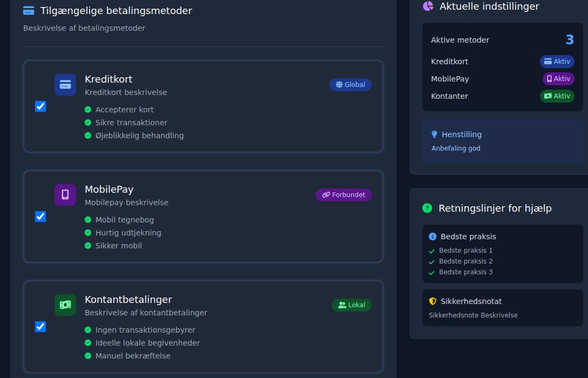The image size is (588, 378).
Task: Click the card icon beside Tilgængelige betalingsmetoder
Action: click(29, 11)
